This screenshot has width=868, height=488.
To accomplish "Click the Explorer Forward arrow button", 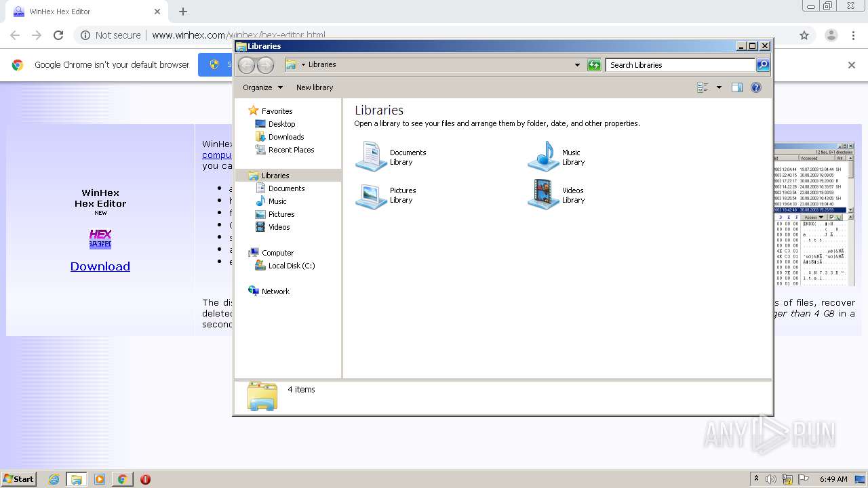I will tap(266, 65).
